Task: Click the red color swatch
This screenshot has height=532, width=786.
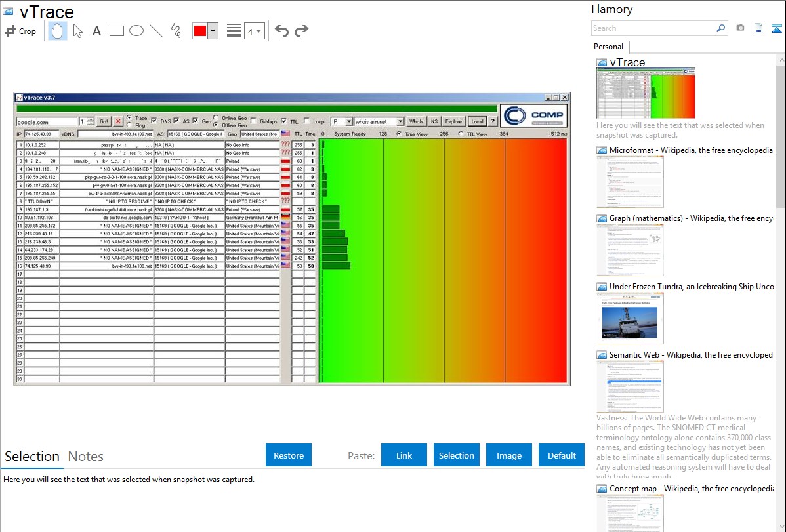Action: (200, 31)
